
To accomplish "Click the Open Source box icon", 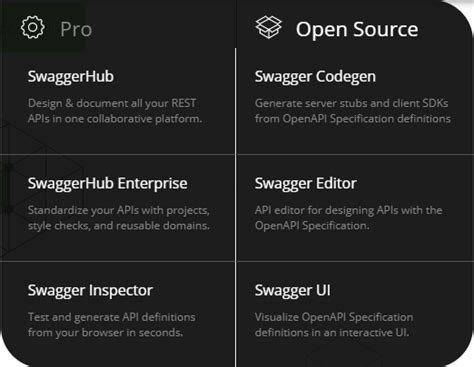I will (268, 27).
